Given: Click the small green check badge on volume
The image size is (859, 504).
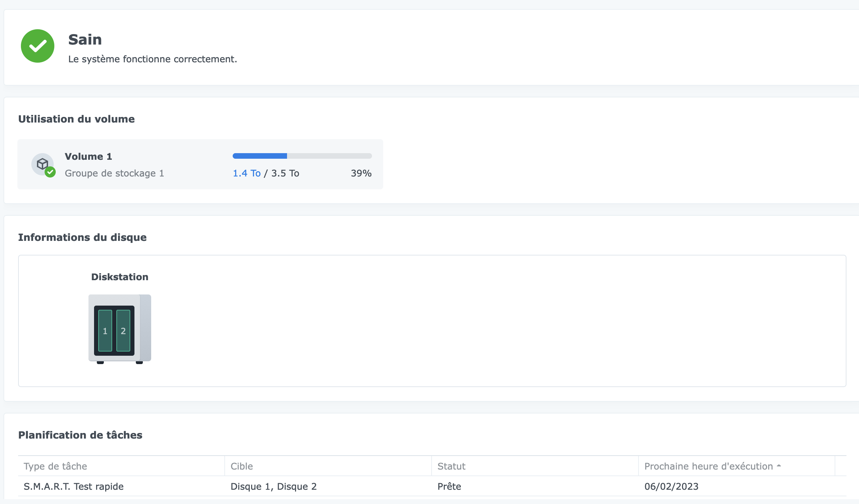Looking at the screenshot, I should click(51, 172).
